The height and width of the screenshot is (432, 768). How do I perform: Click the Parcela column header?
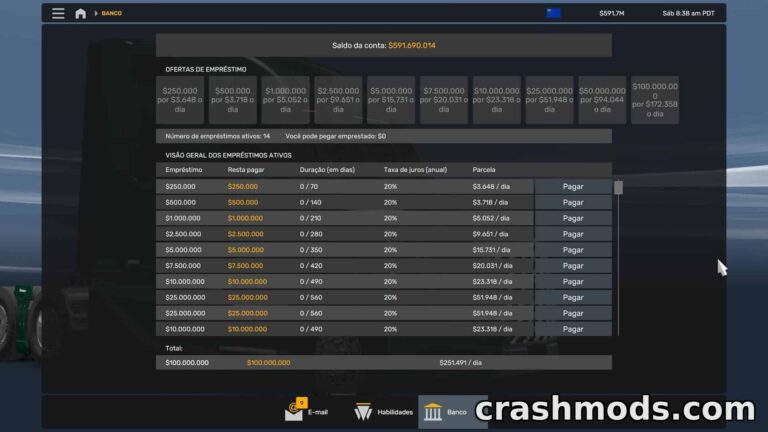[x=484, y=170]
